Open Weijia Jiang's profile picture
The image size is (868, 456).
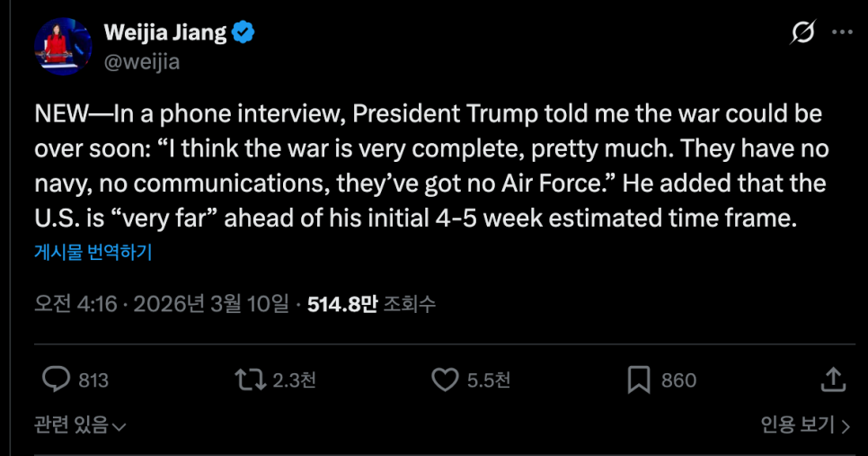(63, 46)
